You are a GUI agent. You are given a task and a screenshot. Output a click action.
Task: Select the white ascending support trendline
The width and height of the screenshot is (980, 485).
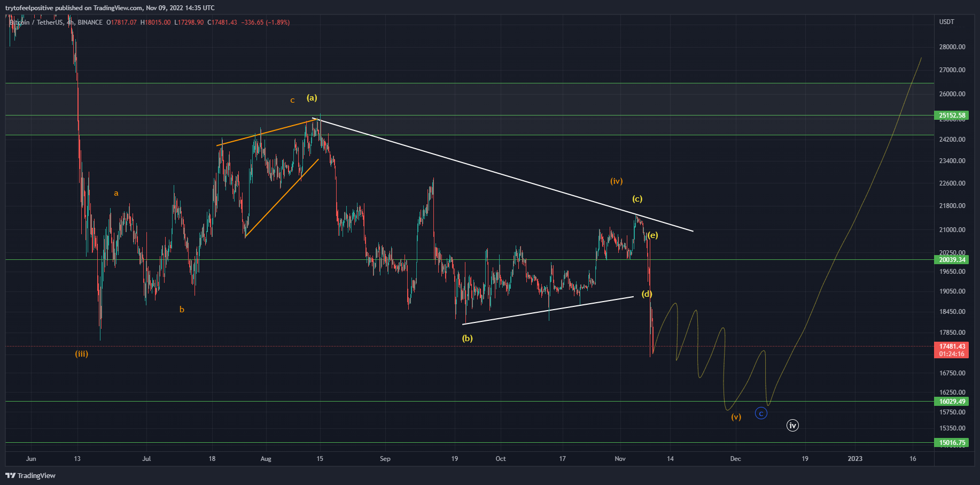548,310
